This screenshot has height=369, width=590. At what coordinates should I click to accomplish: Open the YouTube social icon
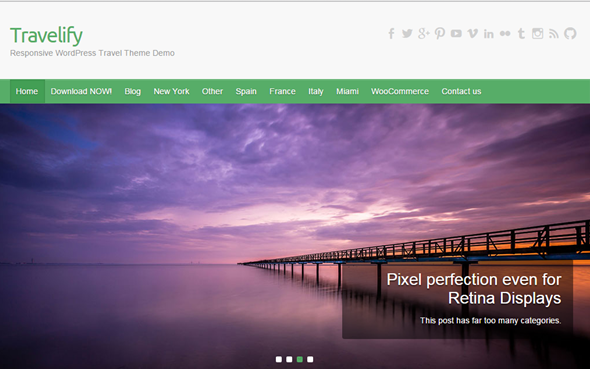pos(456,34)
